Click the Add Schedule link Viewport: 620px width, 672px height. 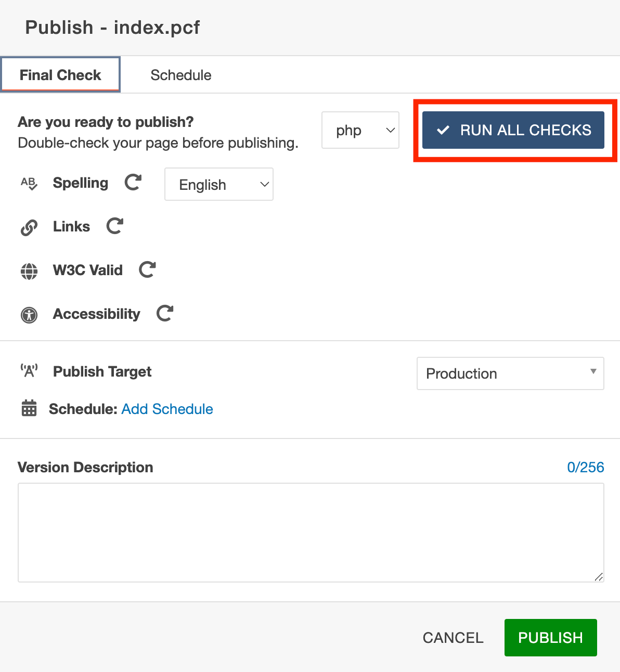pyautogui.click(x=167, y=409)
